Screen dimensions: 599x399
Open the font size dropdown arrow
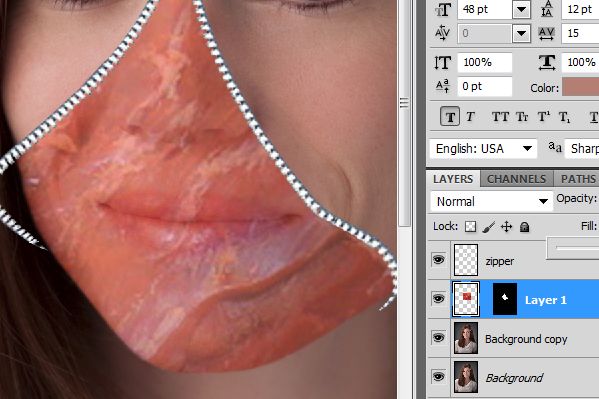click(x=521, y=10)
